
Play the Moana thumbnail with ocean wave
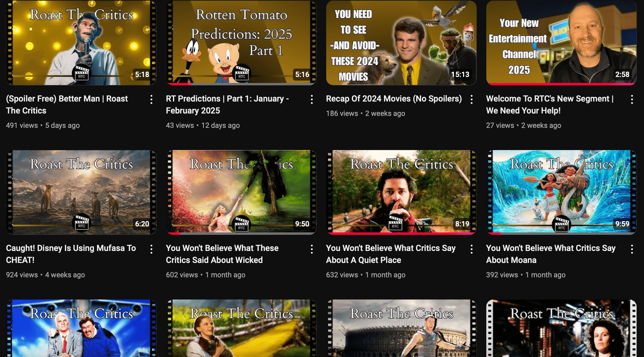(x=561, y=192)
